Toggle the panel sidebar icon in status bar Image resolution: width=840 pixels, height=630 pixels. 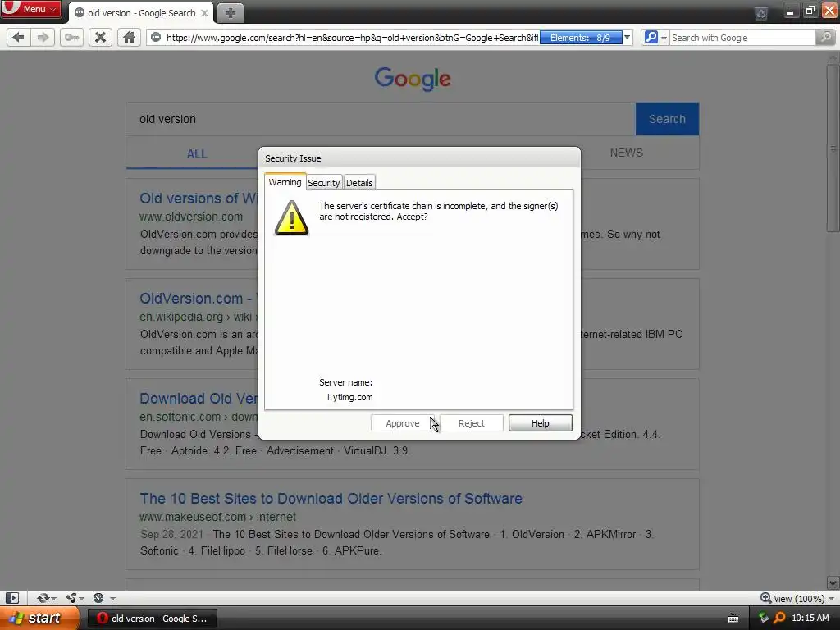[11, 598]
